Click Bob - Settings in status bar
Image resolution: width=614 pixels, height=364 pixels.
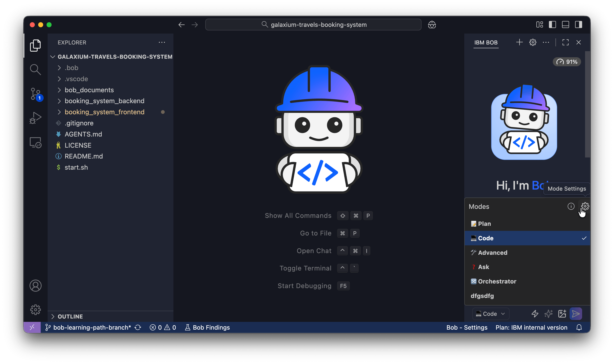click(467, 328)
